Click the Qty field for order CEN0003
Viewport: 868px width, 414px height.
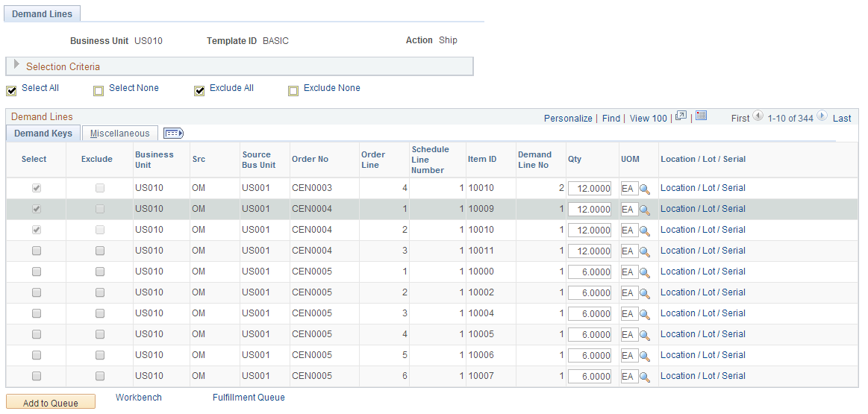pos(590,189)
